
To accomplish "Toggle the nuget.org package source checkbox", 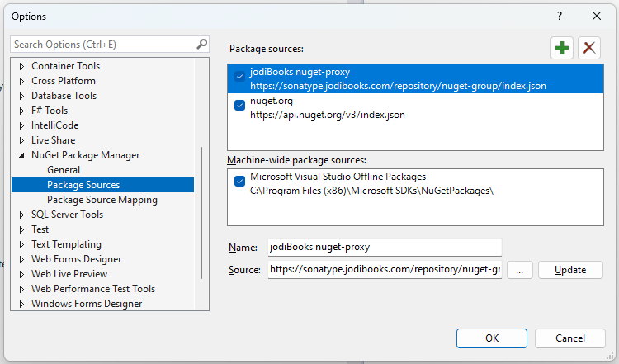I will click(239, 105).
